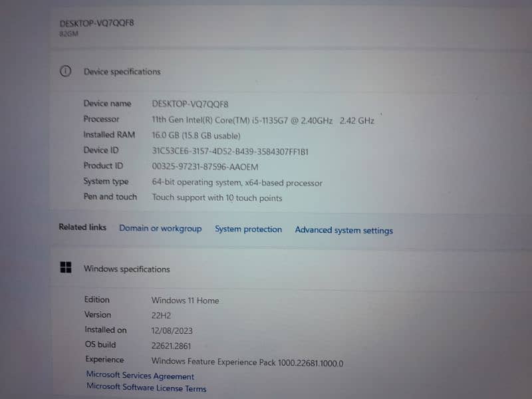Open Advanced system settings link
Screen dimensions: 532x399
(344, 230)
